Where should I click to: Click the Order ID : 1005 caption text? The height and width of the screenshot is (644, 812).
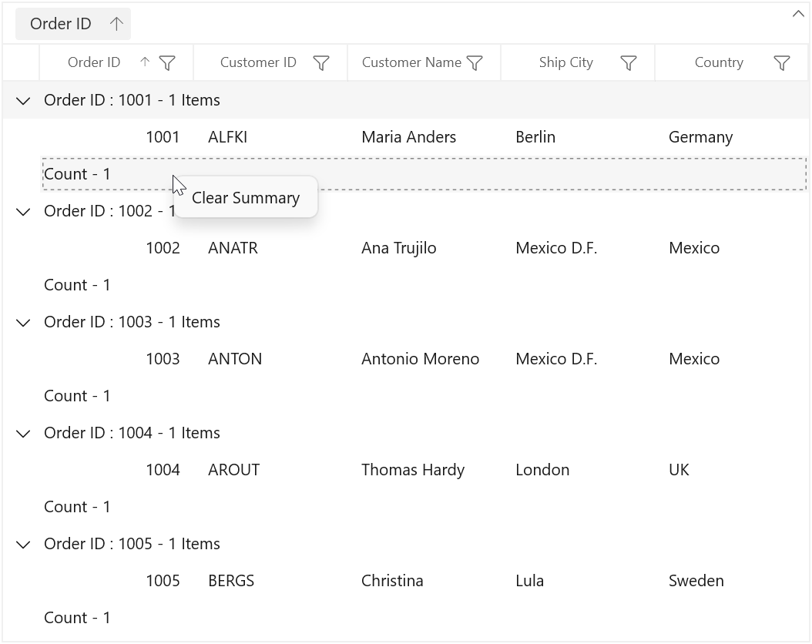pos(132,544)
